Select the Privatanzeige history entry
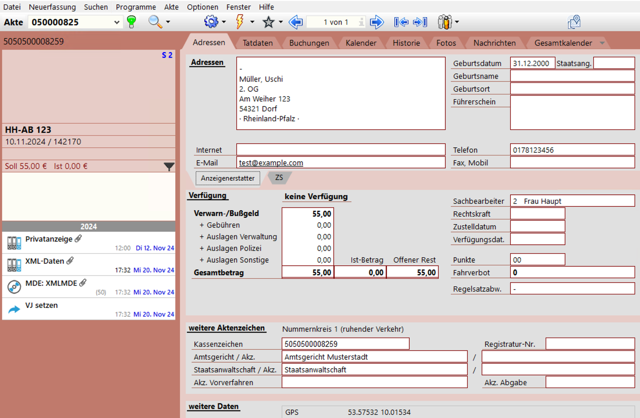640x418 pixels. tap(89, 243)
